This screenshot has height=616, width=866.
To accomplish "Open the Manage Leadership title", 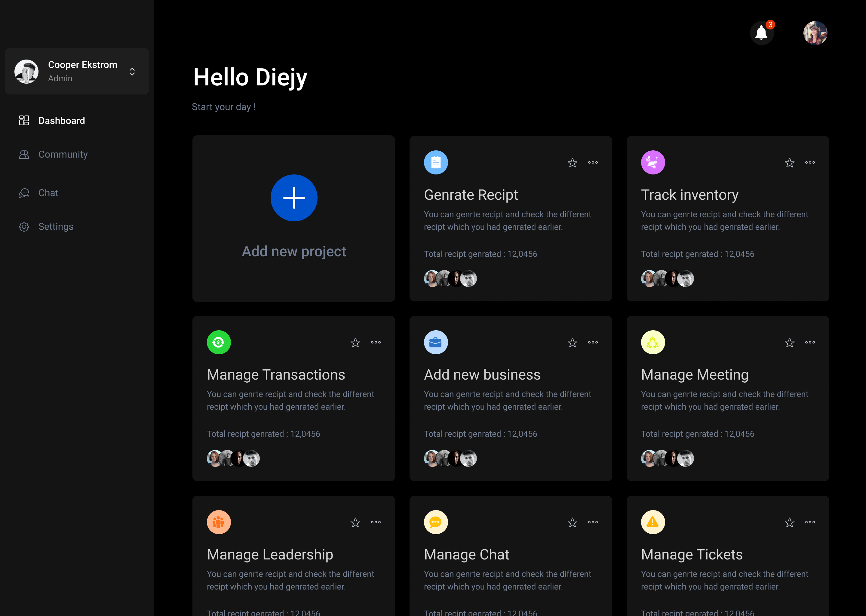I will click(x=270, y=555).
